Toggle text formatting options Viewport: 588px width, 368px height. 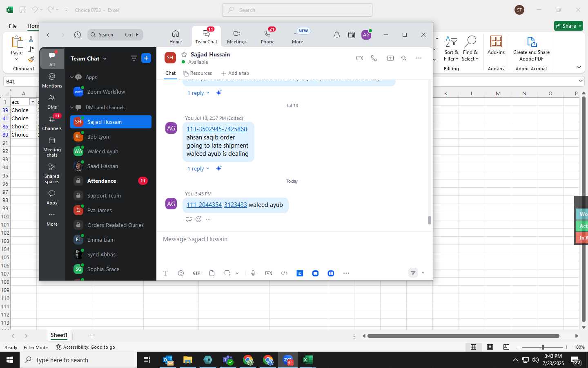165,273
